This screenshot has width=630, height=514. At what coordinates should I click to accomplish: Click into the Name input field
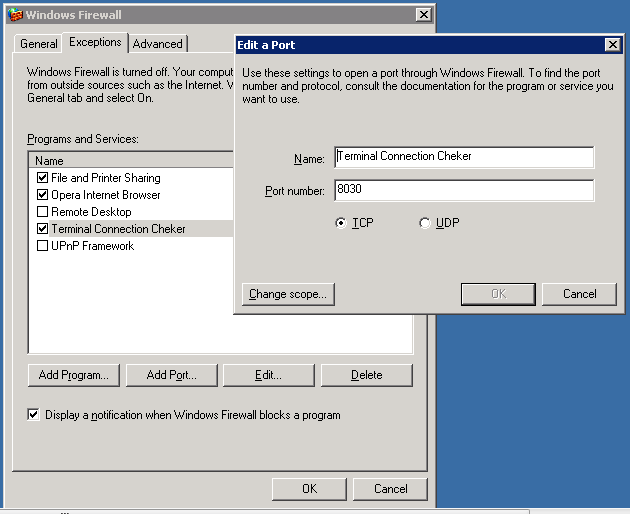(x=464, y=157)
